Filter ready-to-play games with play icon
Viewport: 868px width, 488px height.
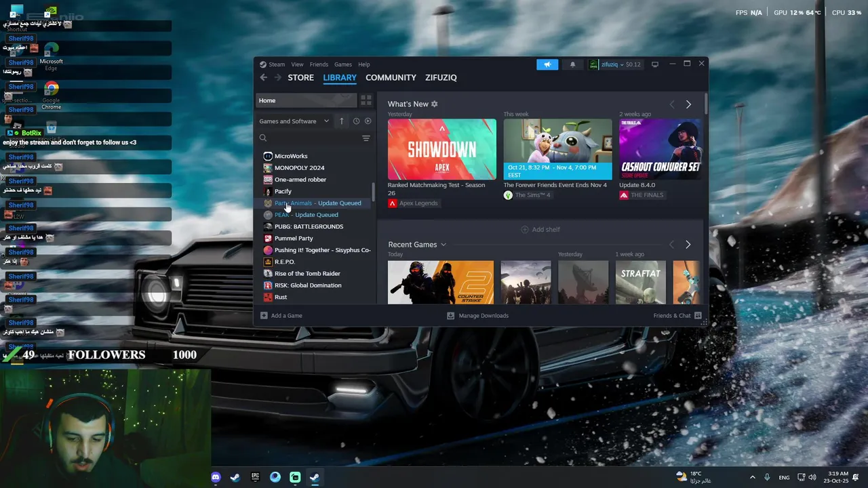point(368,121)
